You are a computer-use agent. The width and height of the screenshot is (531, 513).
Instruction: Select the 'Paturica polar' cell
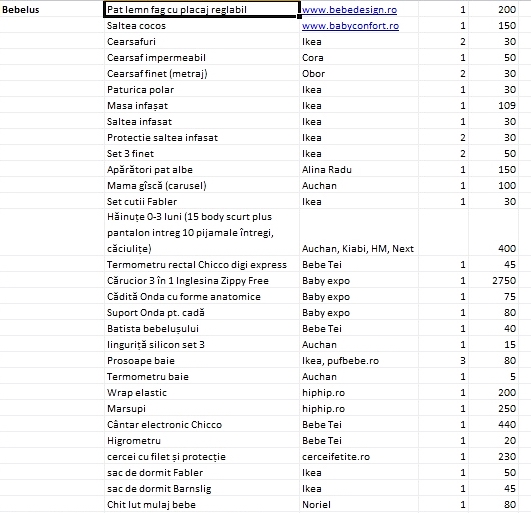[202, 90]
